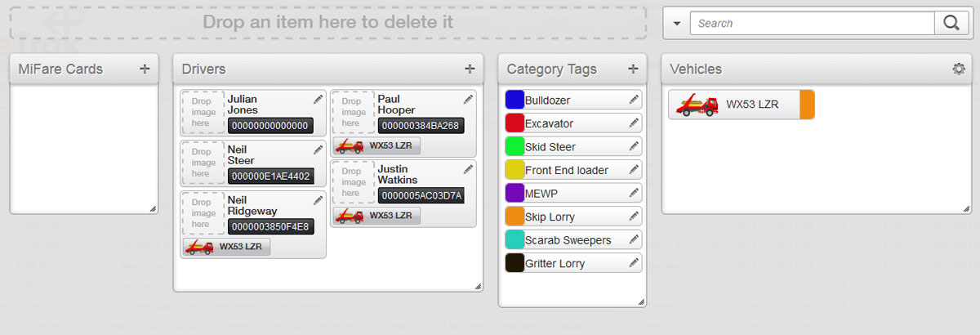Edit driver Julian Jones with pencil icon
The height and width of the screenshot is (335, 980).
click(x=318, y=99)
